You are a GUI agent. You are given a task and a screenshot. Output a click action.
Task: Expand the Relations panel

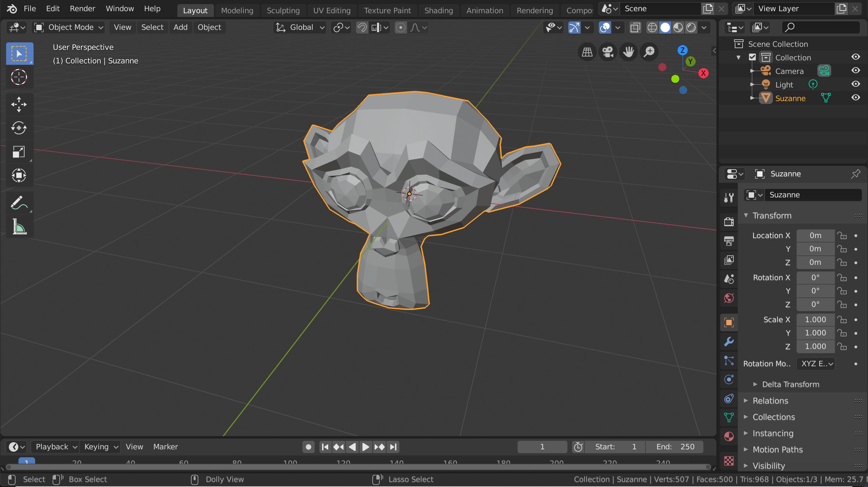770,401
